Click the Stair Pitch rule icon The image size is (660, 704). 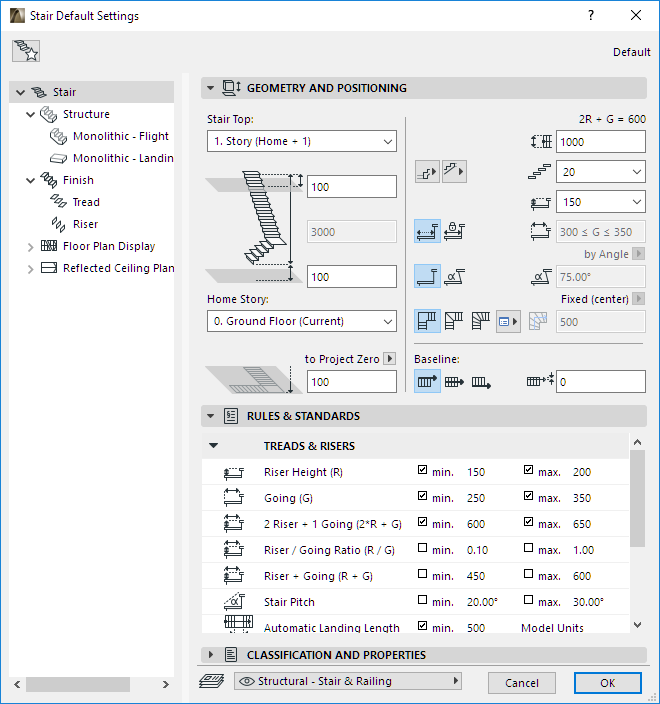click(234, 602)
